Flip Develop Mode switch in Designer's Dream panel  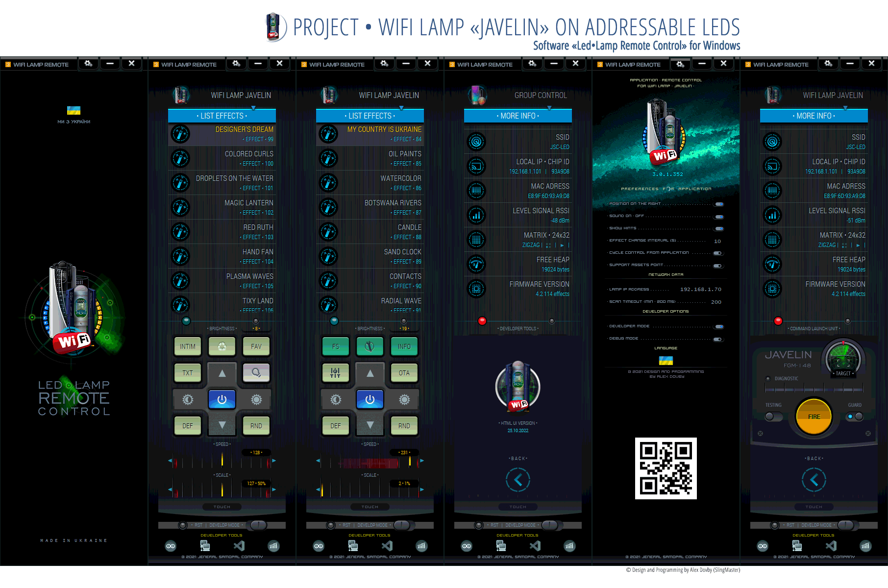point(258,525)
